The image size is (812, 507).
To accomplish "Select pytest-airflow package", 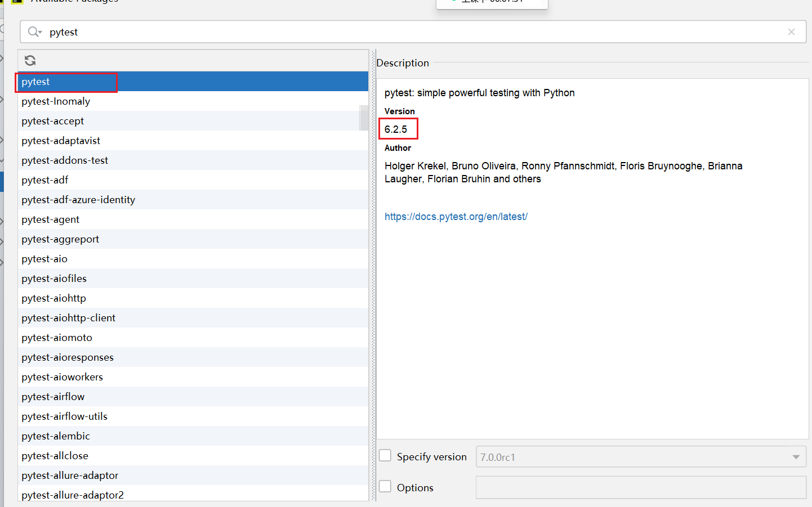I will point(193,397).
